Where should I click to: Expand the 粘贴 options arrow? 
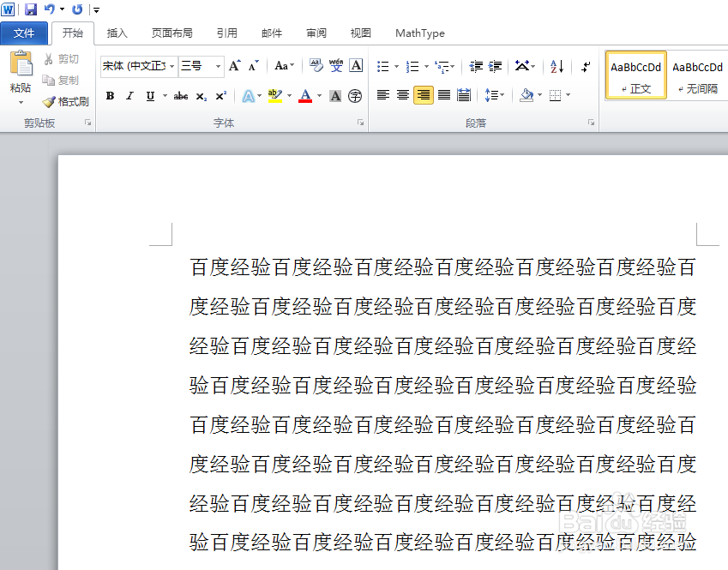pos(21,102)
